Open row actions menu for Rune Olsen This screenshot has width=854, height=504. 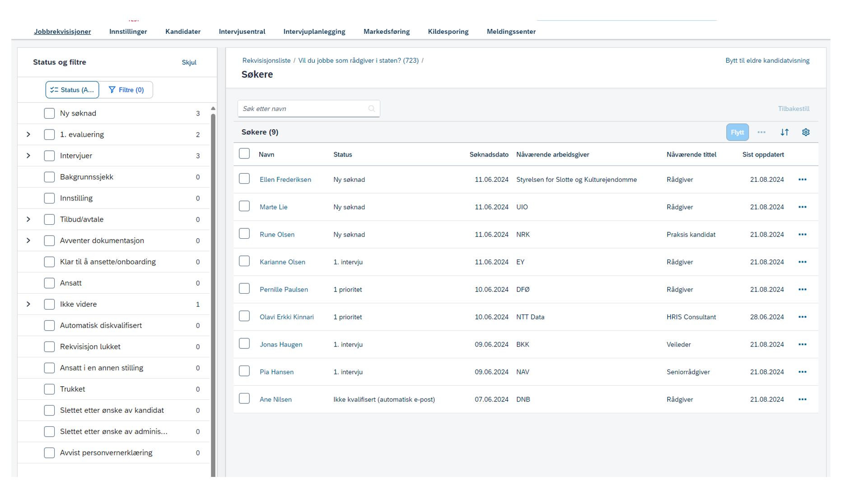[x=802, y=235]
